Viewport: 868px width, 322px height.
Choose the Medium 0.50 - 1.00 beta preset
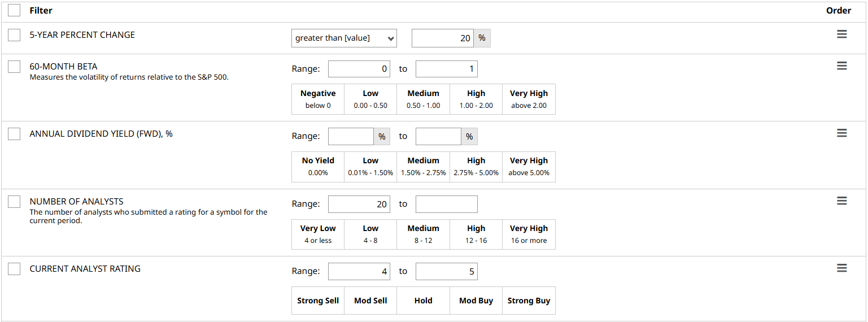pos(423,99)
